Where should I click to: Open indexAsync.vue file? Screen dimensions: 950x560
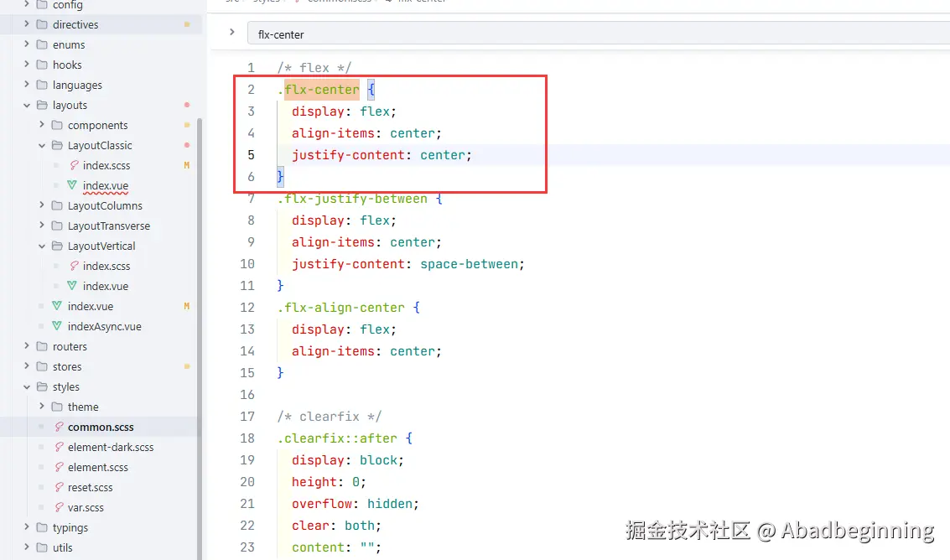(104, 326)
